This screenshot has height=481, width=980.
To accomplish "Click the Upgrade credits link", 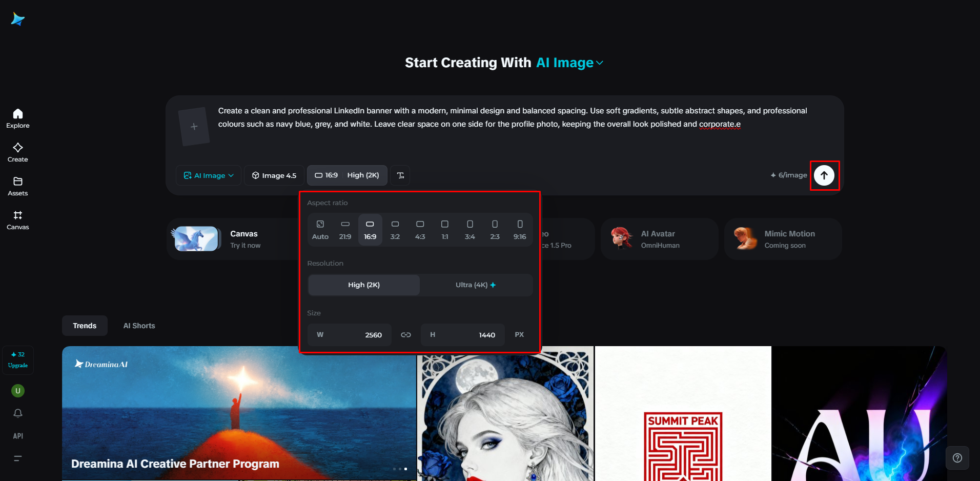I will pos(18,365).
